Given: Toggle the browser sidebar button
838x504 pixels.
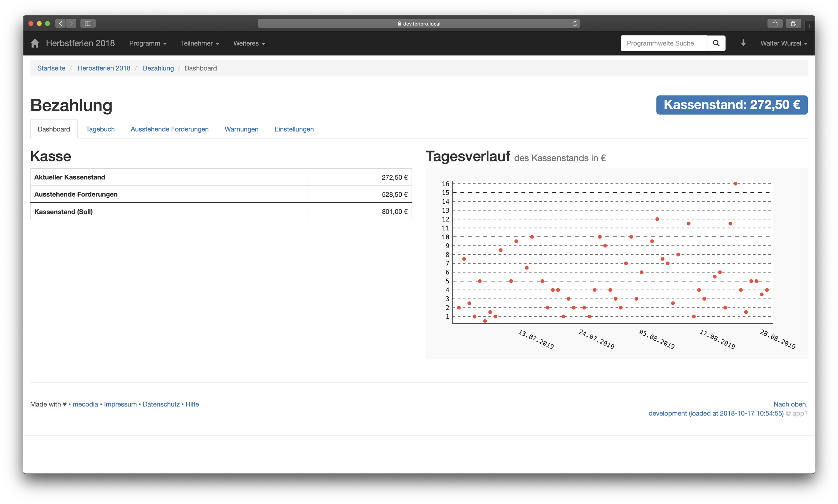Looking at the screenshot, I should (88, 23).
